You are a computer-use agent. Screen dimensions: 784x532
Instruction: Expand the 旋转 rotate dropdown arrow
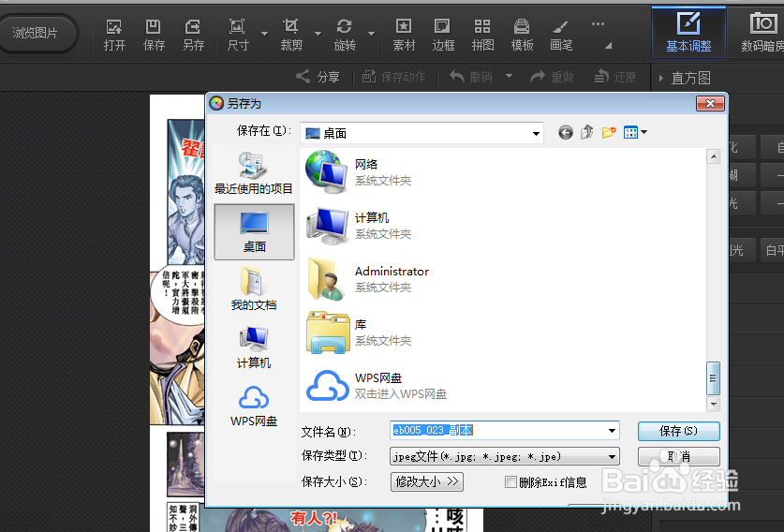[x=371, y=34]
